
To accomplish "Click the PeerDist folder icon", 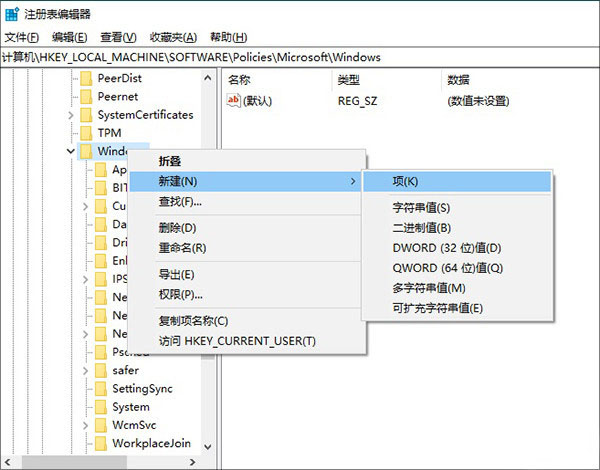I will [86, 78].
